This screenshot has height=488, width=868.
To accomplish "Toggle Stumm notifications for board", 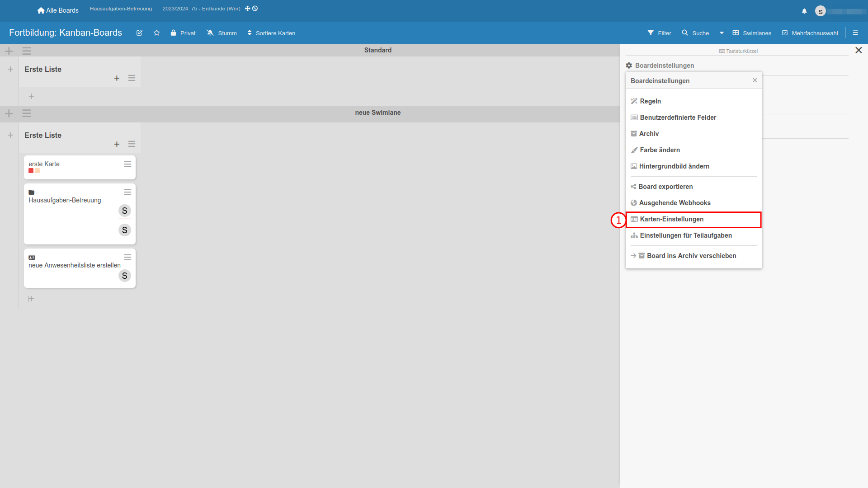I will 222,33.
